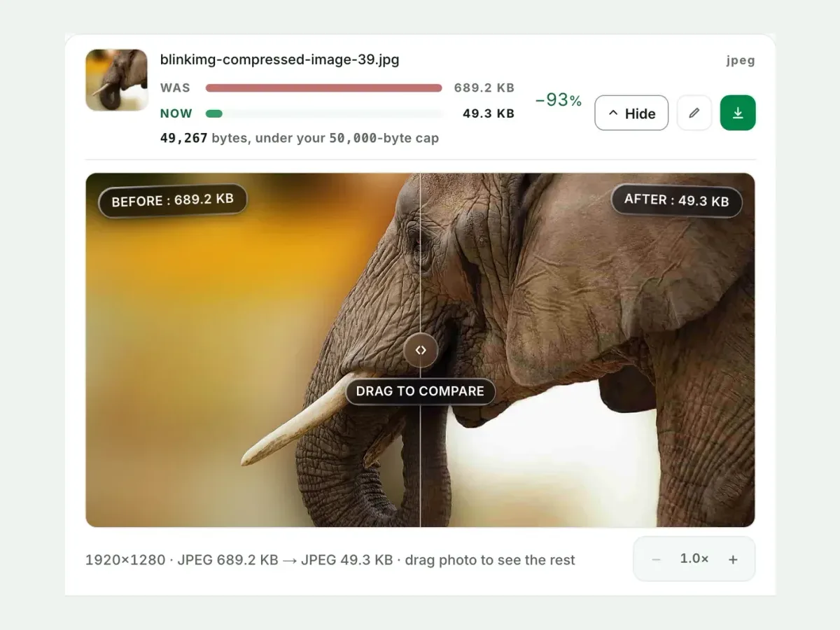The width and height of the screenshot is (840, 630).
Task: Click the AFTER : 49.3 KB label
Action: (677, 201)
